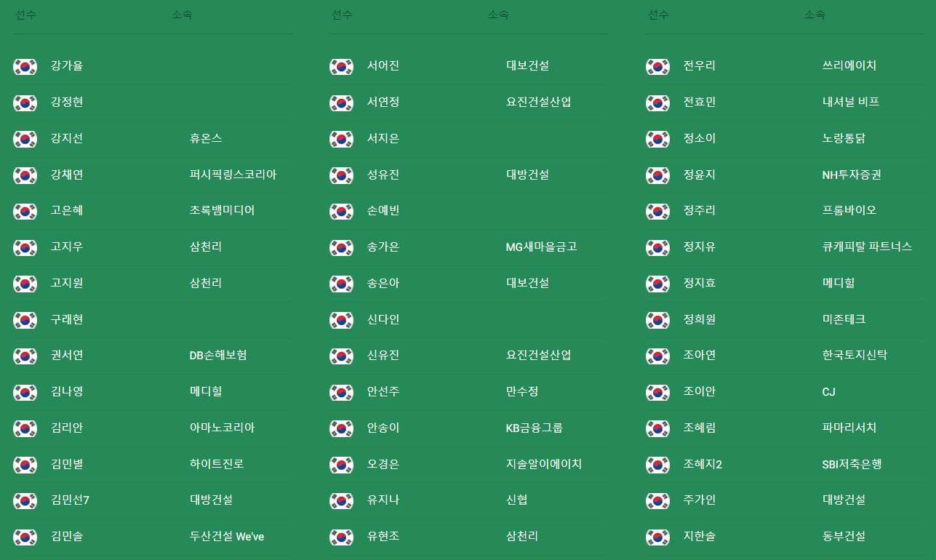Click sponsor 쓰리에이치

[x=849, y=65]
